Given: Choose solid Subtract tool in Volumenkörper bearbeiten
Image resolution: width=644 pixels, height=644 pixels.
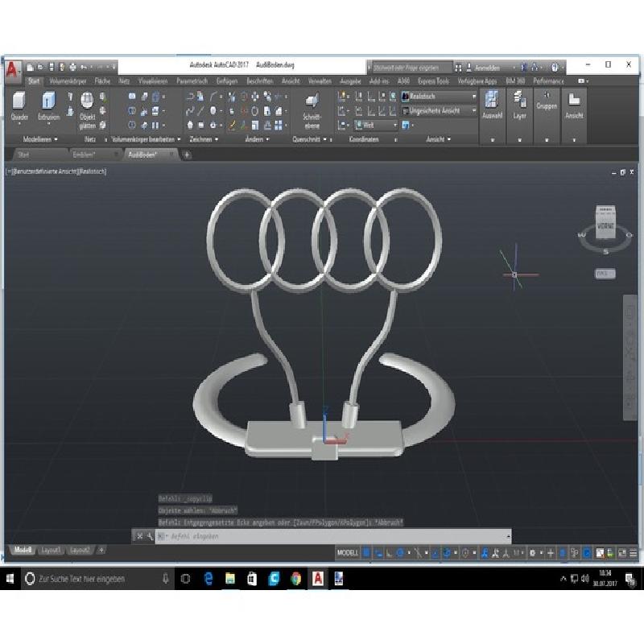Looking at the screenshot, I should (132, 111).
